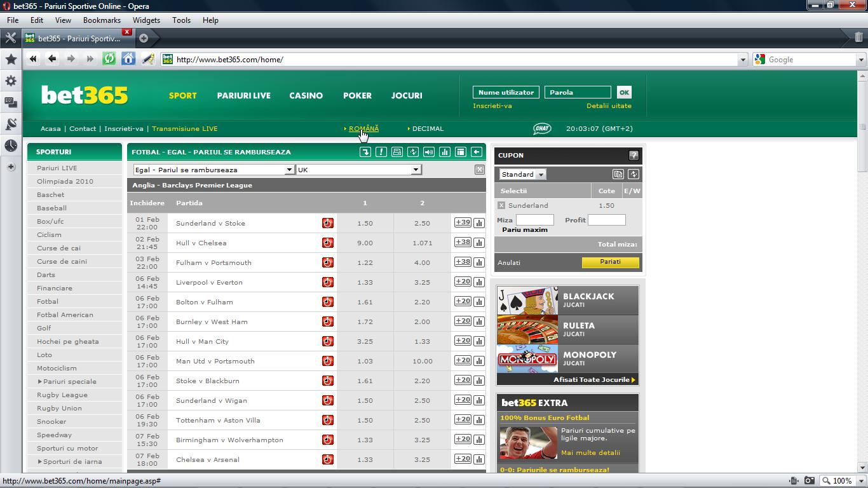Expand Pariuri speciale in sports list
Viewport: 868px width, 488px height.
[67, 381]
